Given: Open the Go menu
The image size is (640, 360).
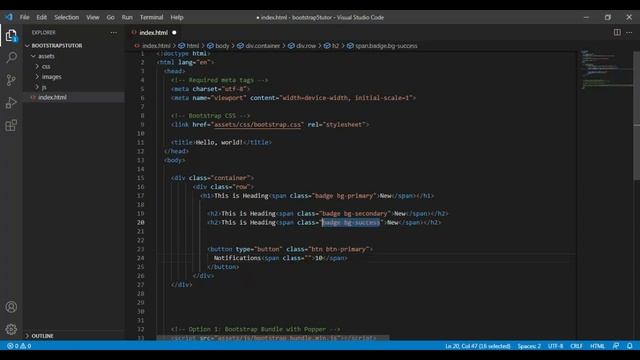Looking at the screenshot, I should point(111,17).
